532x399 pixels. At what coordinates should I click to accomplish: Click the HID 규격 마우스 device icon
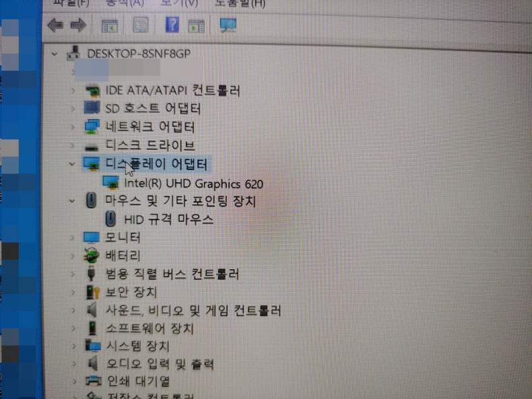tap(110, 219)
